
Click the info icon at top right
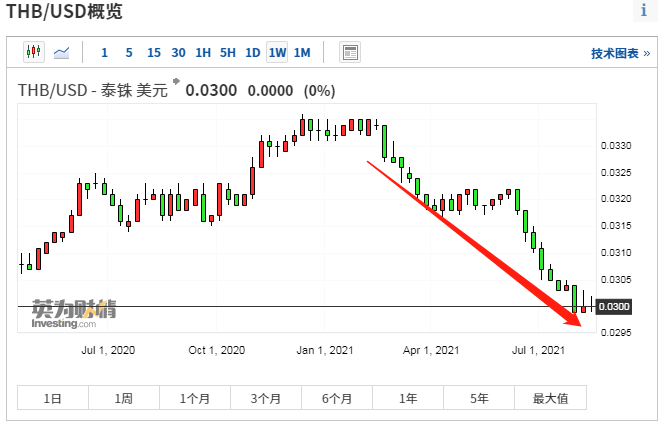pyautogui.click(x=644, y=10)
